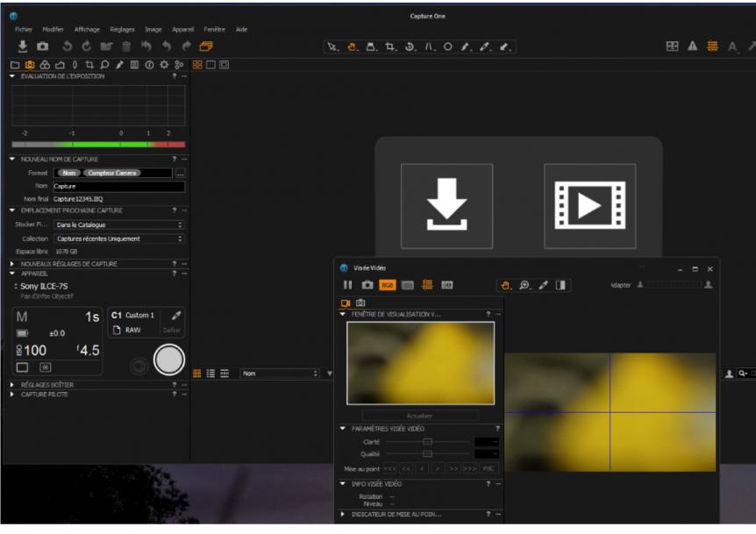The width and height of the screenshot is (756, 534).
Task: Open the Appareil menu
Action: coord(182,30)
